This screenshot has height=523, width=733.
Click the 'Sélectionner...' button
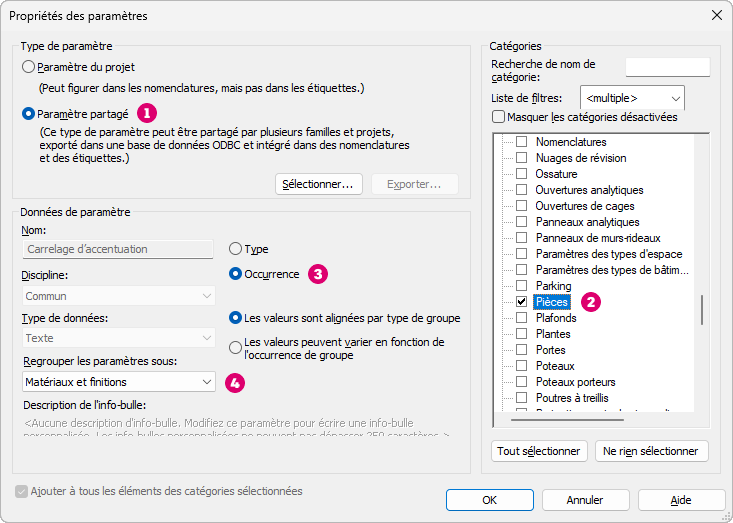[317, 184]
